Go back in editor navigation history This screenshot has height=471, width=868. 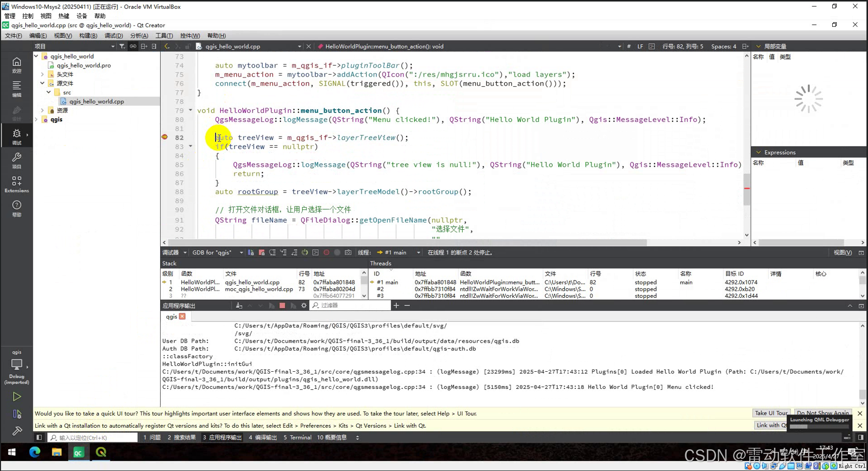coord(167,46)
